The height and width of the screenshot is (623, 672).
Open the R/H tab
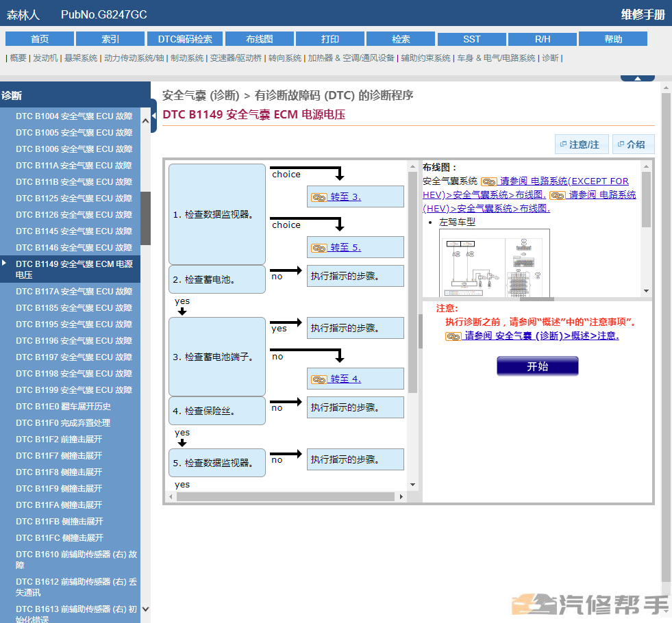point(542,39)
